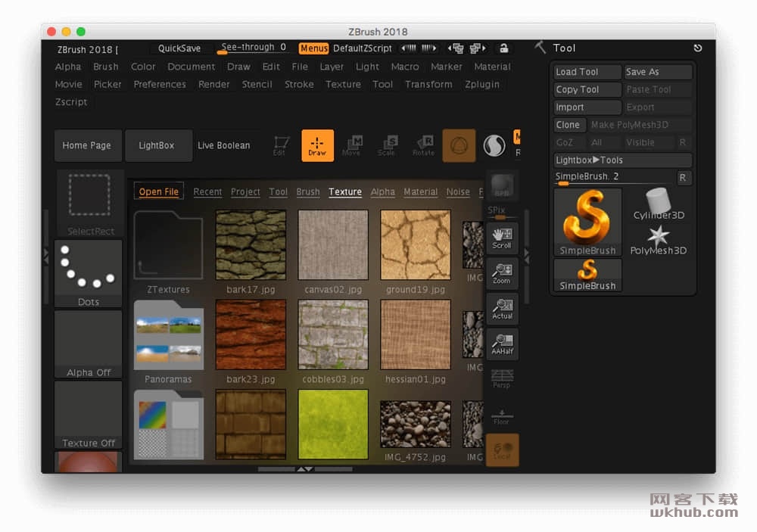This screenshot has height=532, width=757.
Task: Switch to the LightBox Project tab
Action: click(245, 191)
